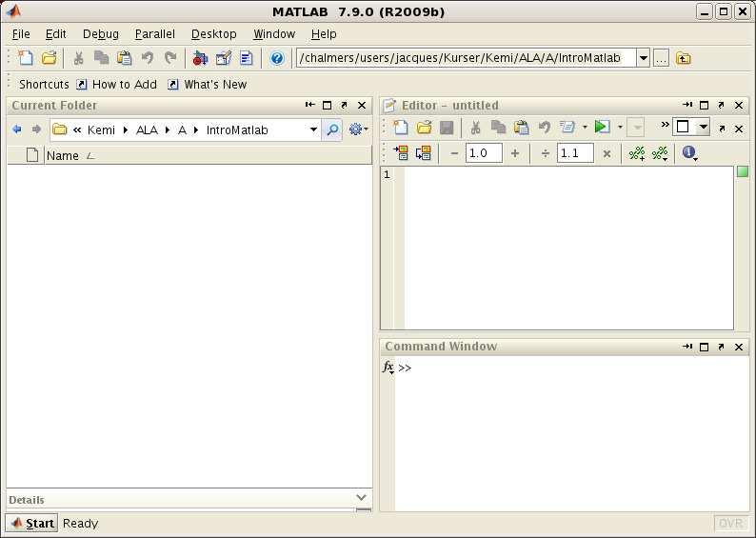This screenshot has width=756, height=538.
Task: Search files in Current Folder
Action: click(x=332, y=130)
